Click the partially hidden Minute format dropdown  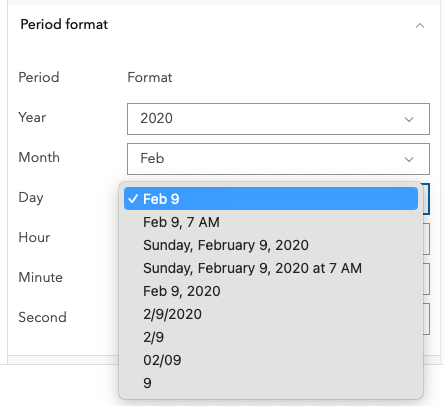pyautogui.click(x=426, y=279)
